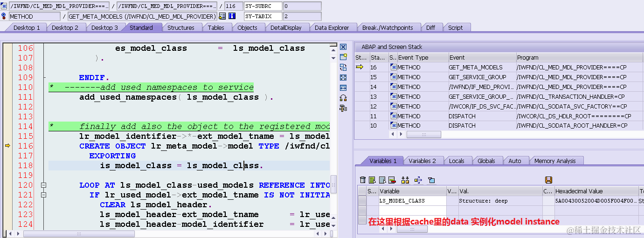Switch to Auto tab
The height and width of the screenshot is (238, 644).
[x=515, y=161]
